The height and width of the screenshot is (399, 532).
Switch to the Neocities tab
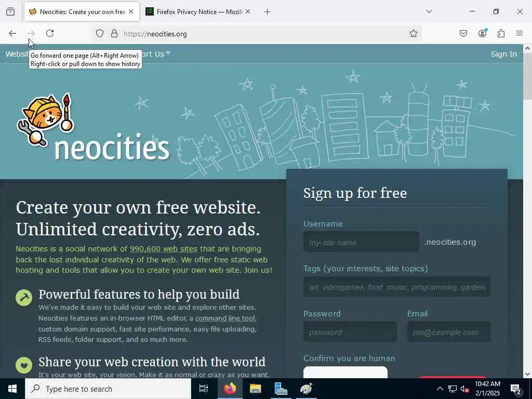(x=82, y=11)
